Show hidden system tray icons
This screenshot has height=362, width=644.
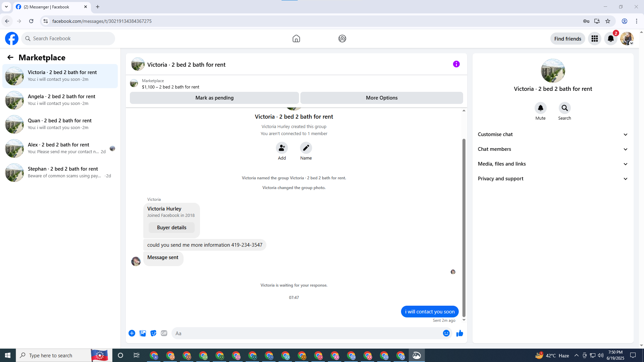[576, 355]
